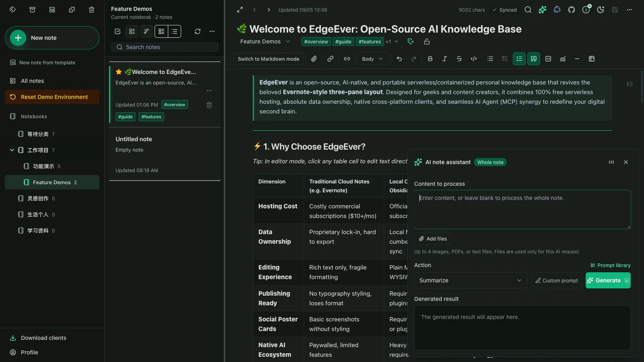Select the Feature Demos notebook

(x=52, y=182)
